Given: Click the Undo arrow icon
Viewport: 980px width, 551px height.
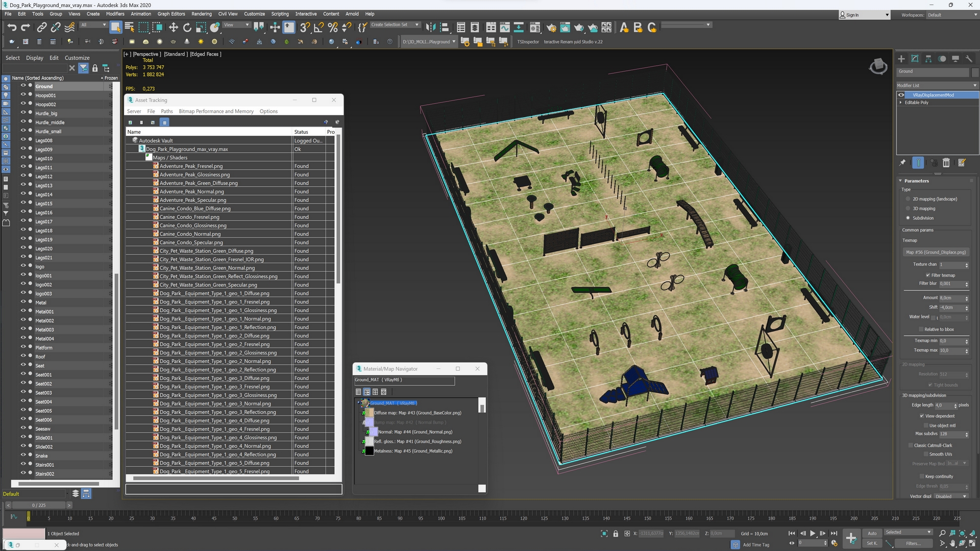Looking at the screenshot, I should coord(12,28).
